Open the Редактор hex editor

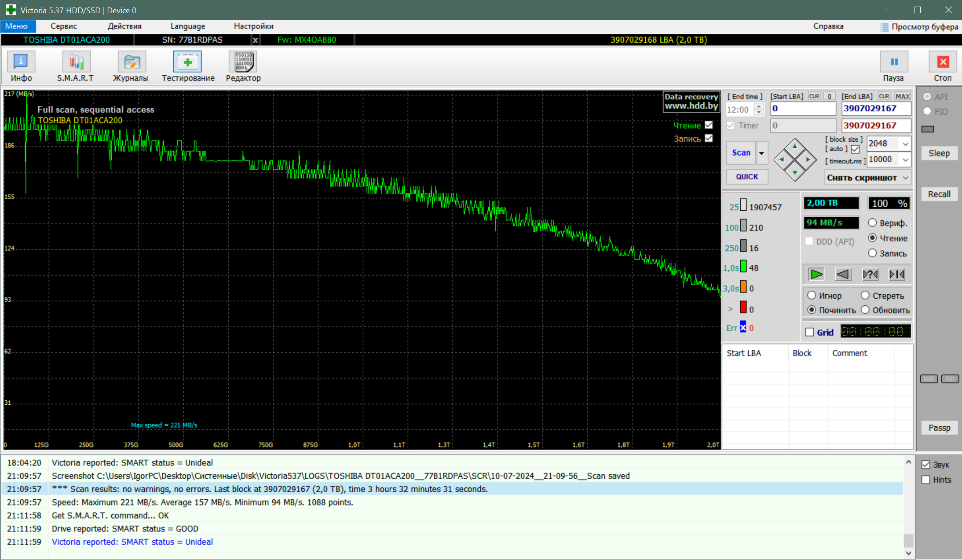coord(243,62)
